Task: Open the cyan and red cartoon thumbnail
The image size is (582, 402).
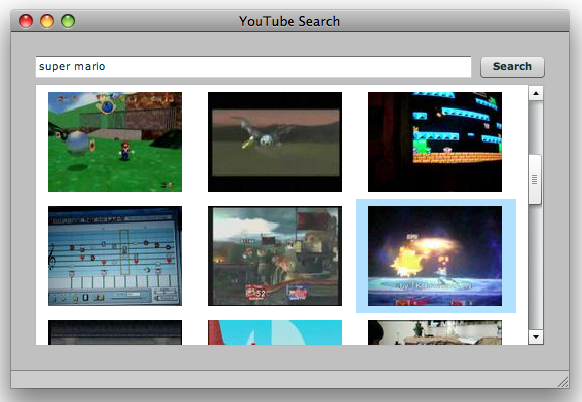Action: [x=275, y=333]
